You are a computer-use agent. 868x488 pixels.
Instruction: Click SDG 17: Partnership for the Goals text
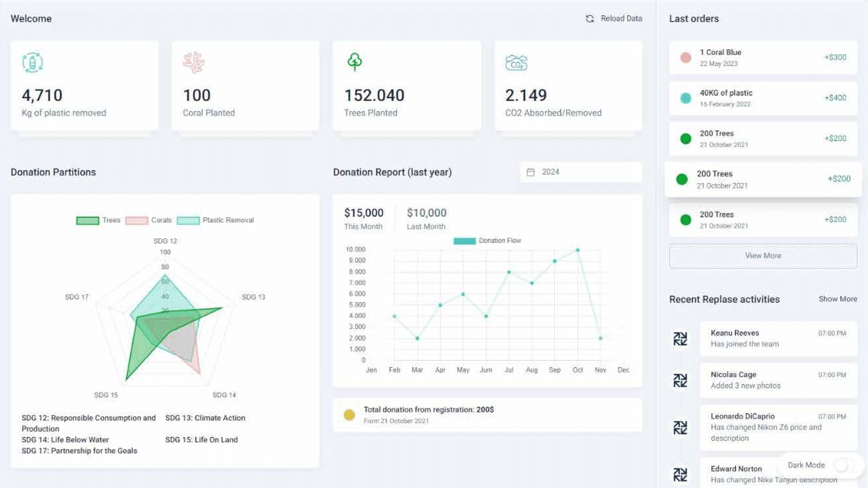pyautogui.click(x=79, y=451)
